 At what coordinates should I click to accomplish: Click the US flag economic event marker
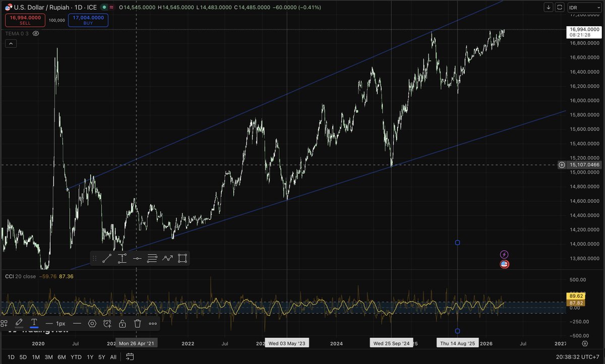(504, 264)
